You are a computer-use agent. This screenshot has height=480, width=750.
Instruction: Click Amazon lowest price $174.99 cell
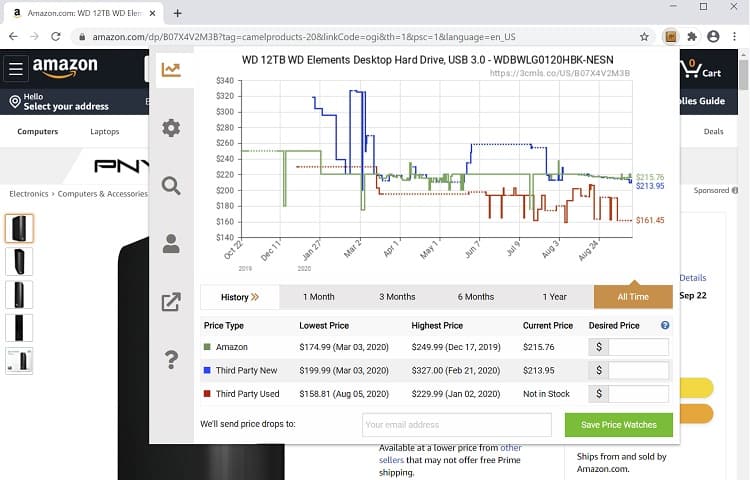[344, 347]
